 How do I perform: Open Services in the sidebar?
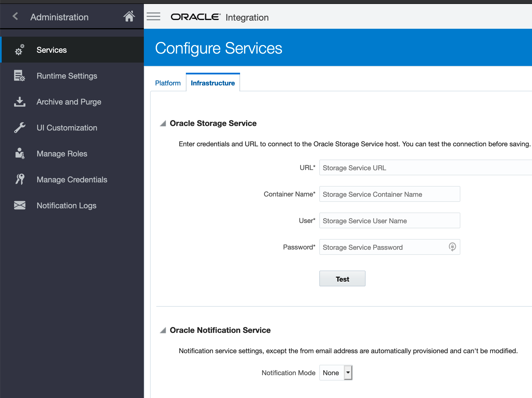[x=72, y=50]
